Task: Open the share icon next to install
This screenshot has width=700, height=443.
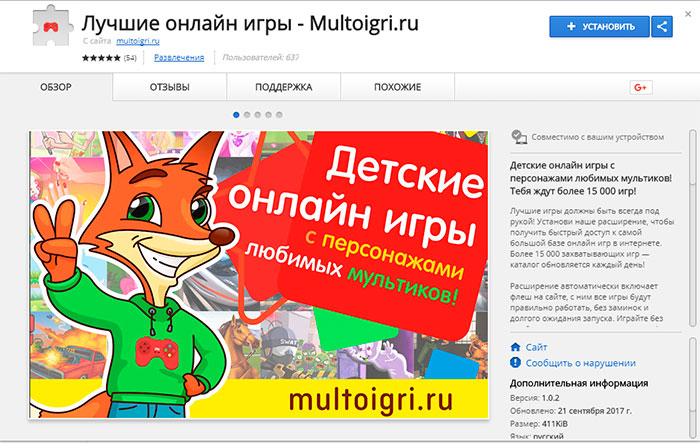Action: click(x=662, y=26)
